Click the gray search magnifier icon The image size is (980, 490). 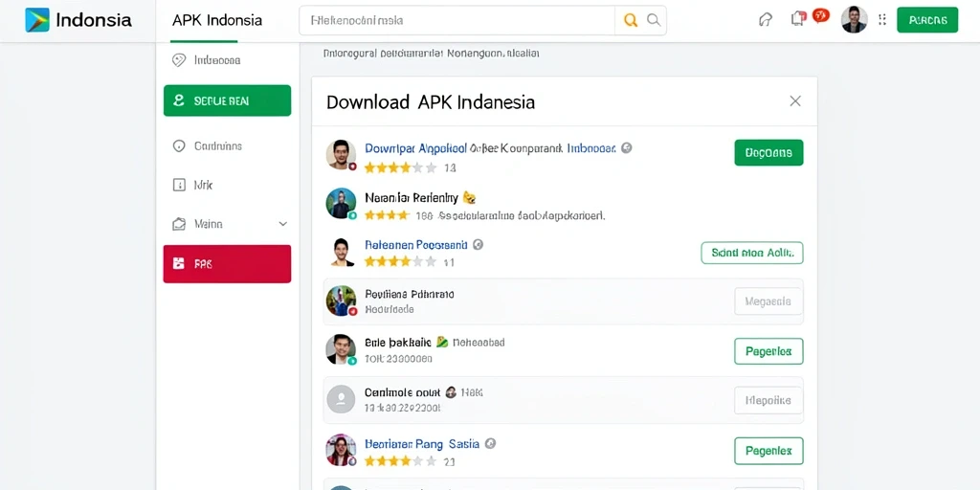653,20
